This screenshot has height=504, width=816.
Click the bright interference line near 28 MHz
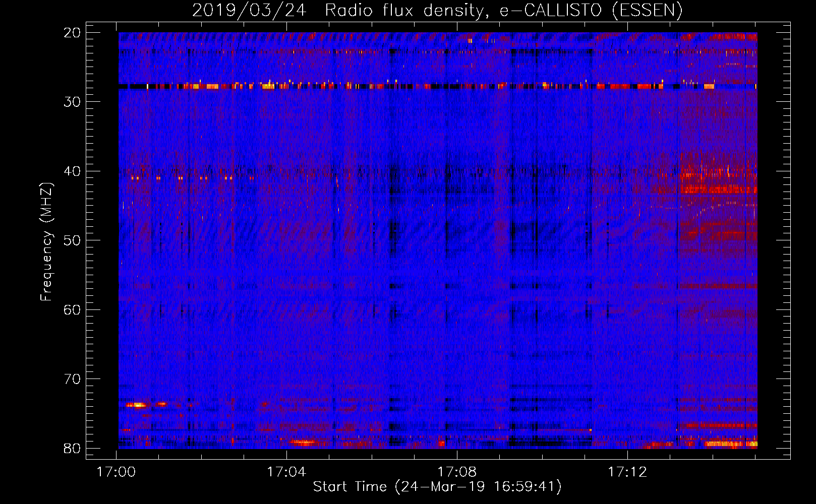tap(438, 86)
